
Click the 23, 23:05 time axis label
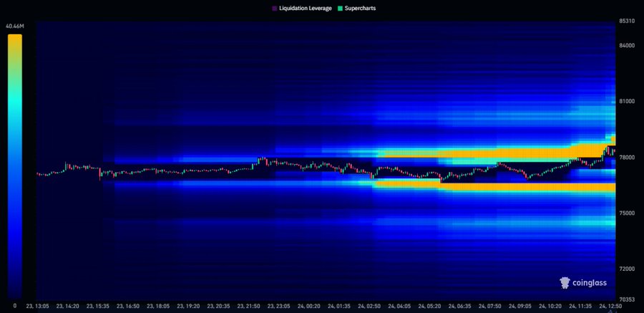click(x=278, y=307)
